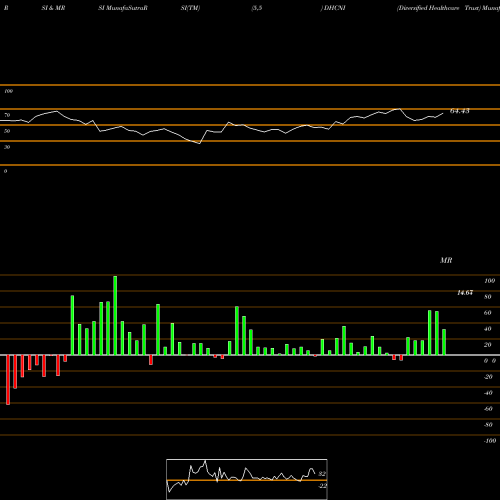Click the 50 label on RSI axis

(7, 131)
